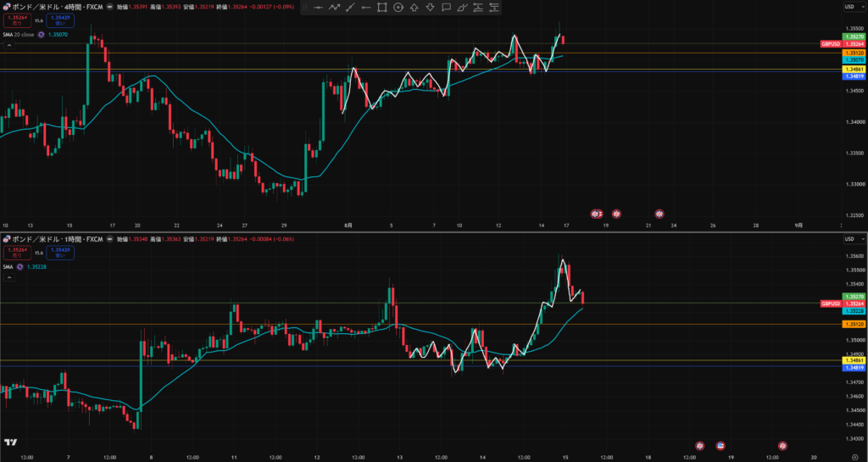Select the long position tool icon
This screenshot has height=462, width=868.
point(478,7)
